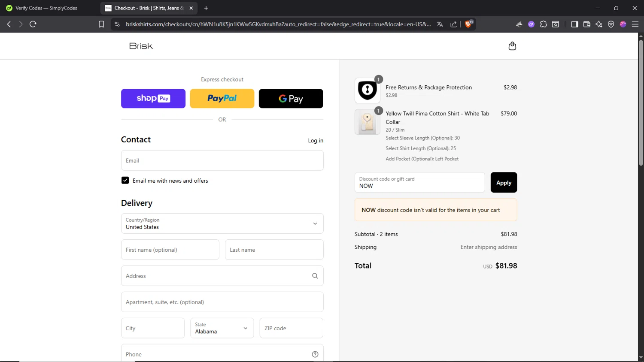Open the State dropdown showing Alabama
Viewport: 644px width, 362px height.
222,328
